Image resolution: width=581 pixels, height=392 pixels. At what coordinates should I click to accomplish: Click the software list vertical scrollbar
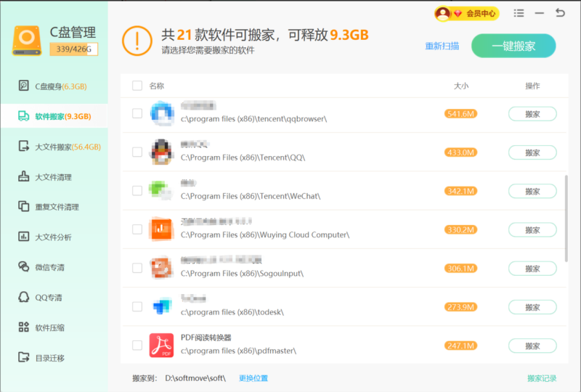tap(566, 219)
